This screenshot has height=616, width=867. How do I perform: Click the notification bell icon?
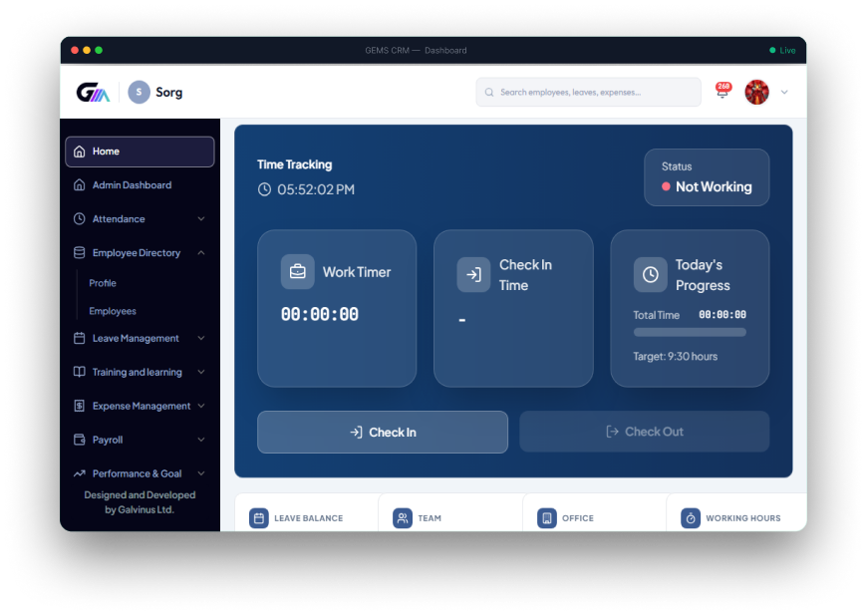(x=722, y=92)
